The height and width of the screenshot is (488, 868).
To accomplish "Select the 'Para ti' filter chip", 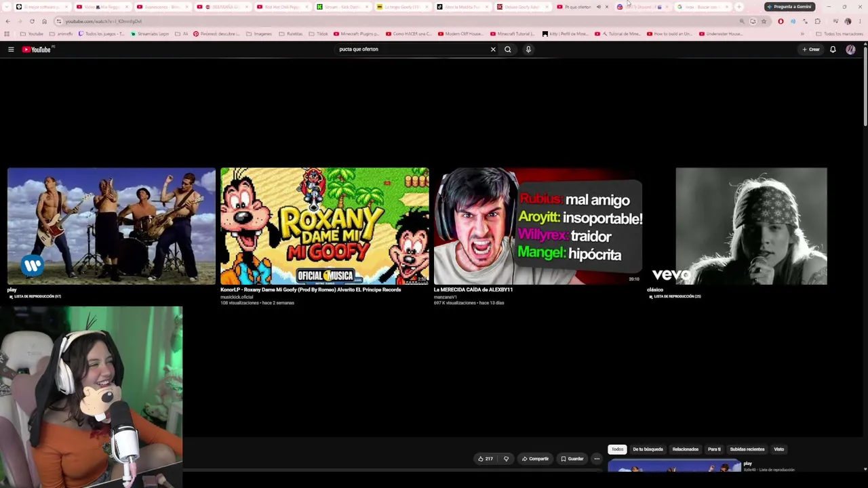I will (714, 449).
